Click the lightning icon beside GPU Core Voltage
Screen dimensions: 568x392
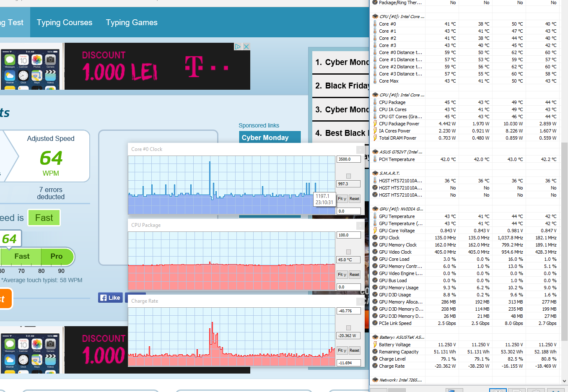click(x=375, y=231)
